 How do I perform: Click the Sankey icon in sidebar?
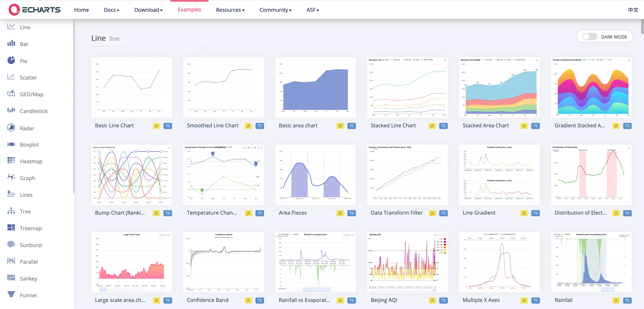tap(11, 278)
